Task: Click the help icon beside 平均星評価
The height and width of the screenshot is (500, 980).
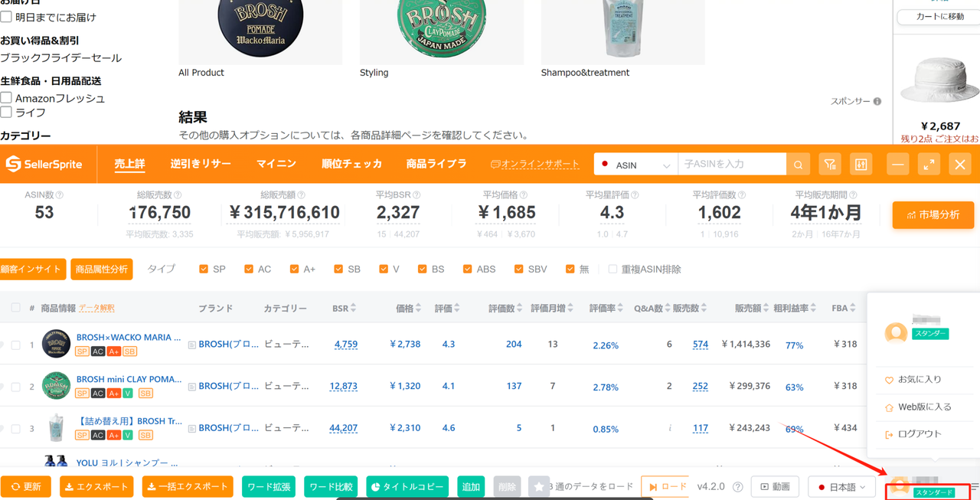Action: pyautogui.click(x=635, y=195)
